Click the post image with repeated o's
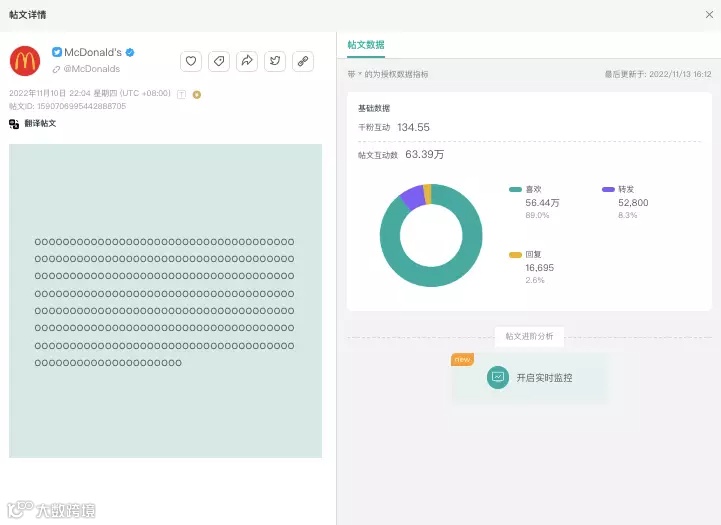This screenshot has width=721, height=525. (x=166, y=301)
